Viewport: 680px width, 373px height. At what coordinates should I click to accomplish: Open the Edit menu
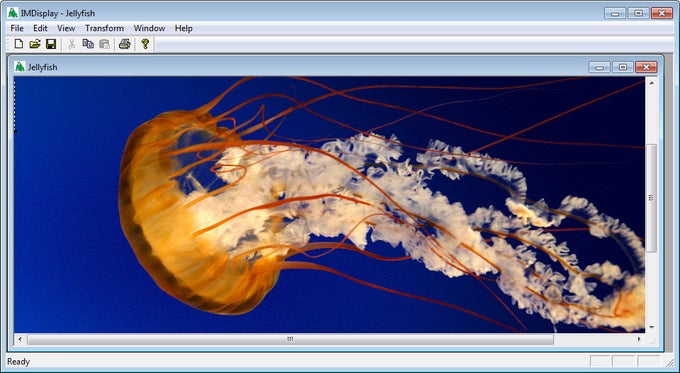(40, 28)
